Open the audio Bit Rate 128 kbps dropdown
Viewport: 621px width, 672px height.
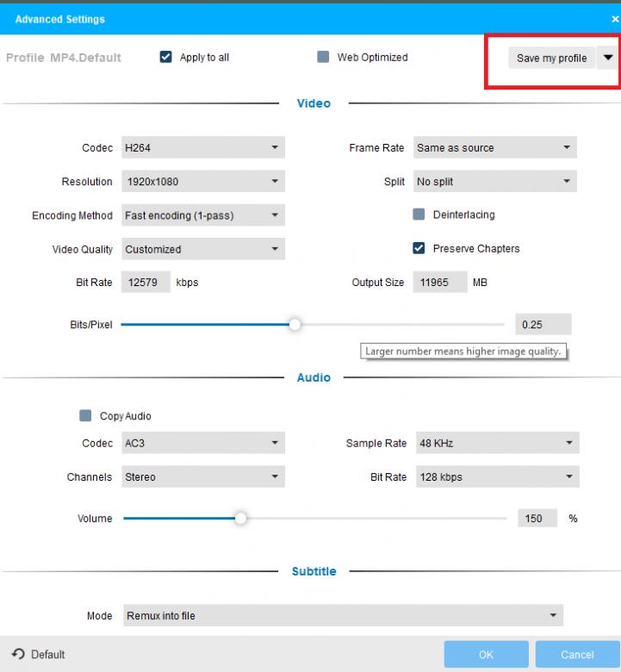[x=498, y=476]
